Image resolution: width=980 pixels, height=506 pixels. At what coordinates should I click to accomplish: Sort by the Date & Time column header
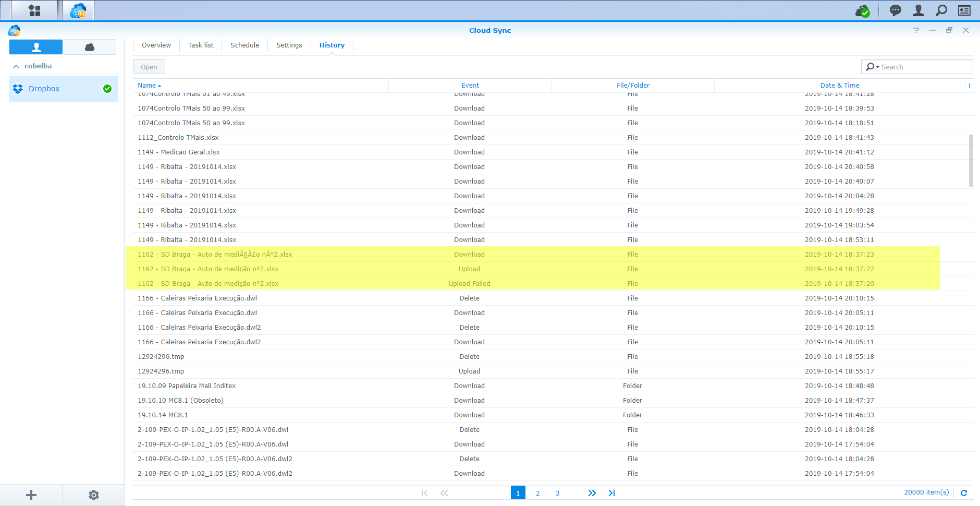(840, 86)
